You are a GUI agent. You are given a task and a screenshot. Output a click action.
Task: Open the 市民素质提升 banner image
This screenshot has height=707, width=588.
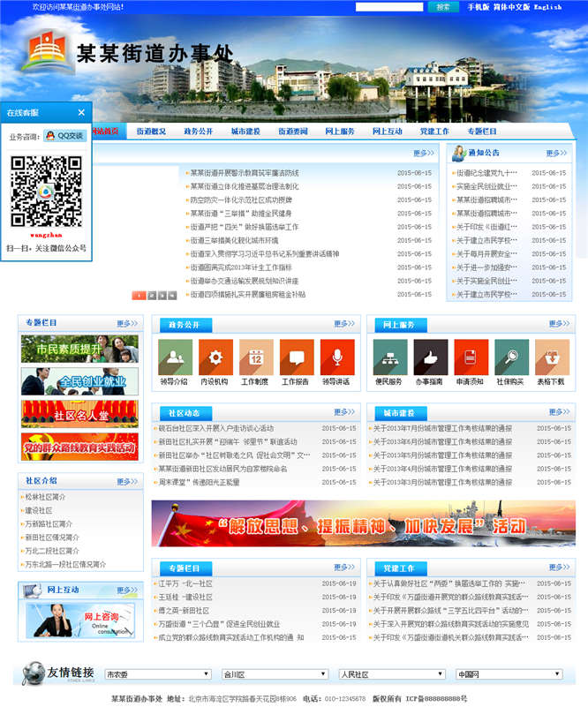[x=79, y=349]
